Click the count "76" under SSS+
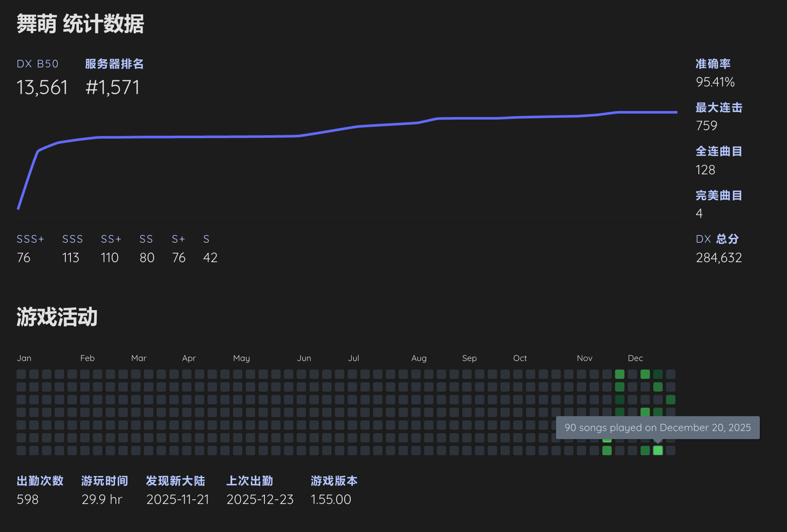Viewport: 787px width, 532px height. pos(24,258)
